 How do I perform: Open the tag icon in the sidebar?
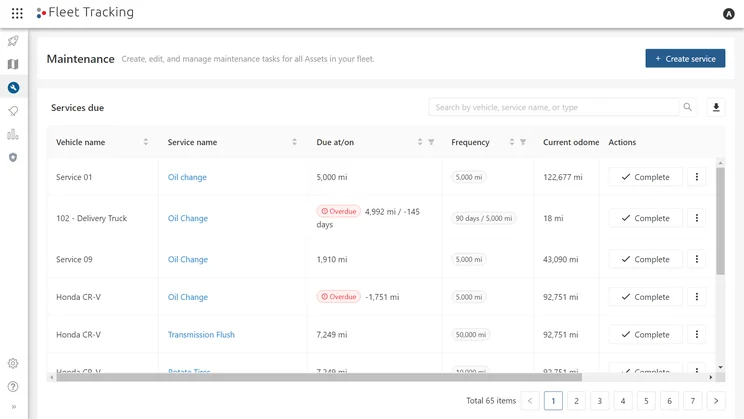tap(13, 111)
